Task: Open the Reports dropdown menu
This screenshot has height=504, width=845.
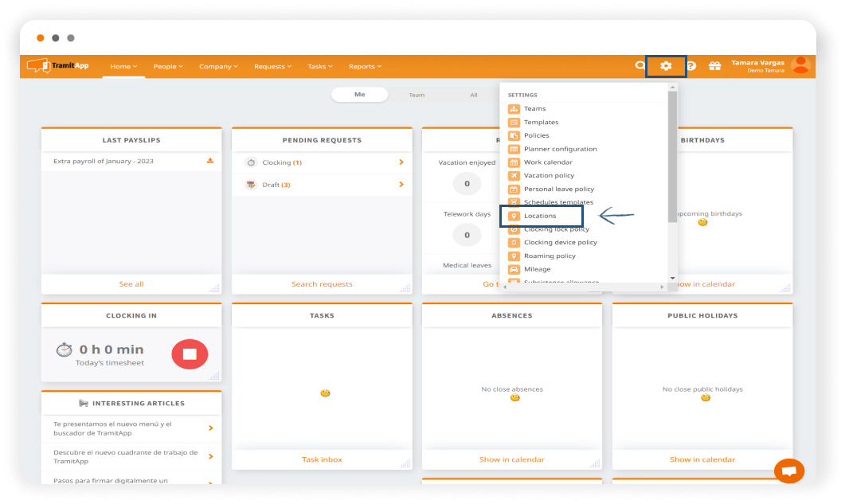Action: (365, 67)
